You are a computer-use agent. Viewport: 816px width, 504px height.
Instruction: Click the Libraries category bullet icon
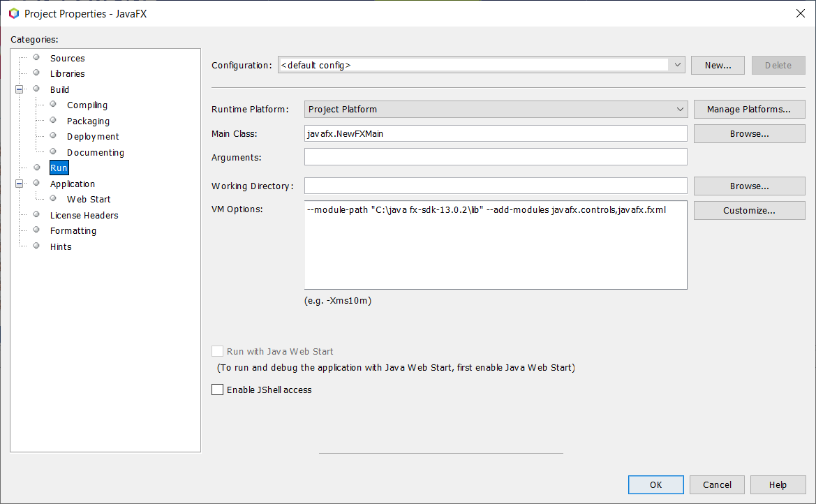coord(36,73)
